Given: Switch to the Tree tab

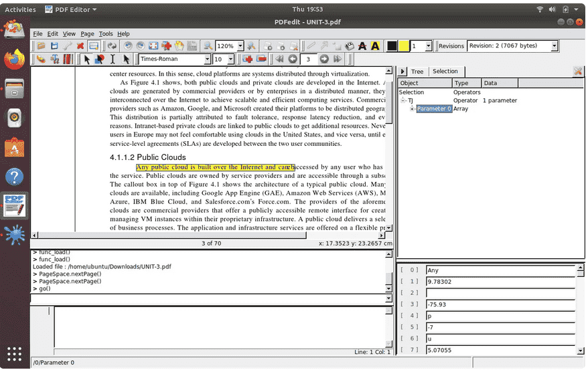Looking at the screenshot, I should pos(417,72).
